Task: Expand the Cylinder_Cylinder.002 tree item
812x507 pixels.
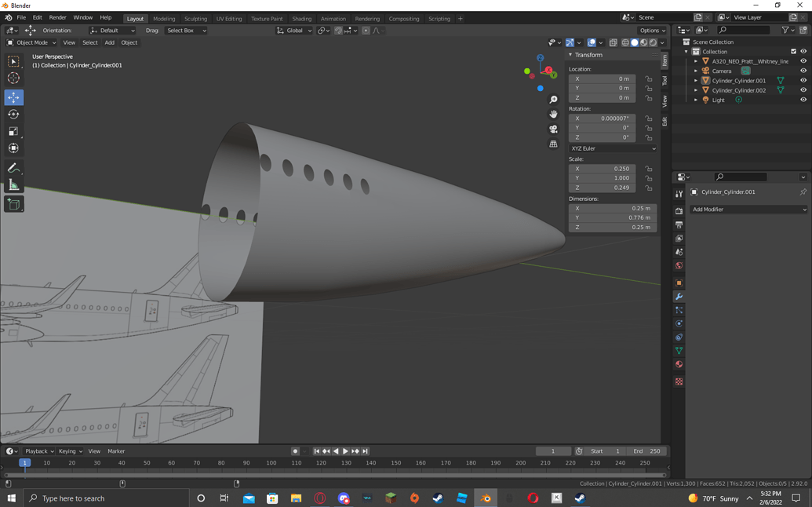Action: point(696,90)
